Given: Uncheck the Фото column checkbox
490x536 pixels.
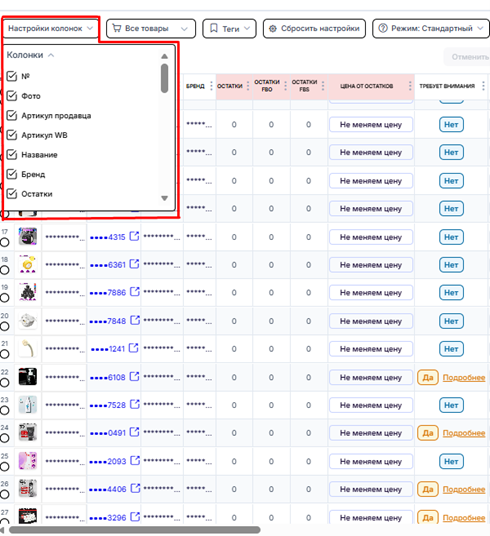Looking at the screenshot, I should [12, 96].
